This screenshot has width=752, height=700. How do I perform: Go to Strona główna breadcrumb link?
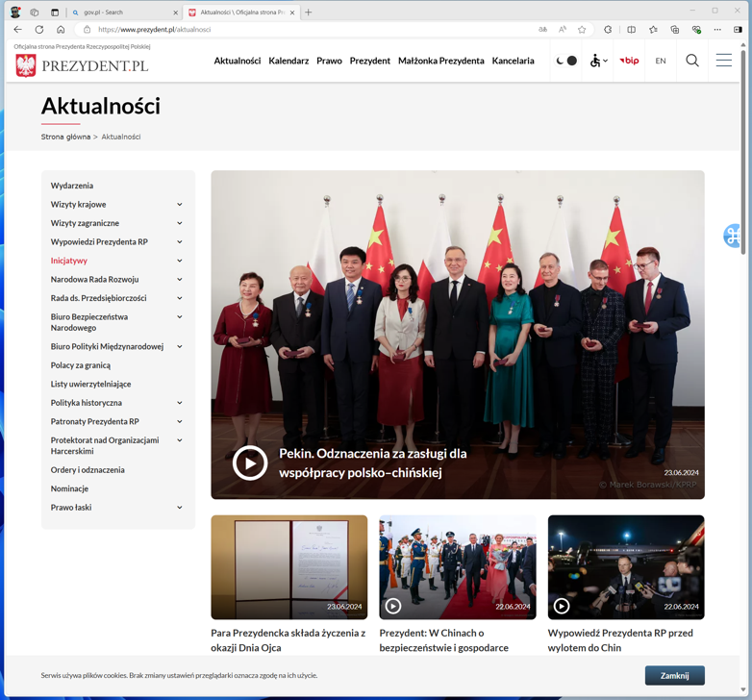click(x=65, y=137)
